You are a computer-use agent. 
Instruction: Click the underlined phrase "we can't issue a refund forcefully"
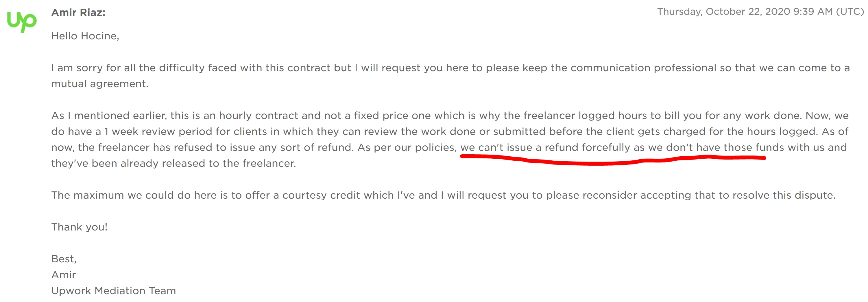point(545,147)
